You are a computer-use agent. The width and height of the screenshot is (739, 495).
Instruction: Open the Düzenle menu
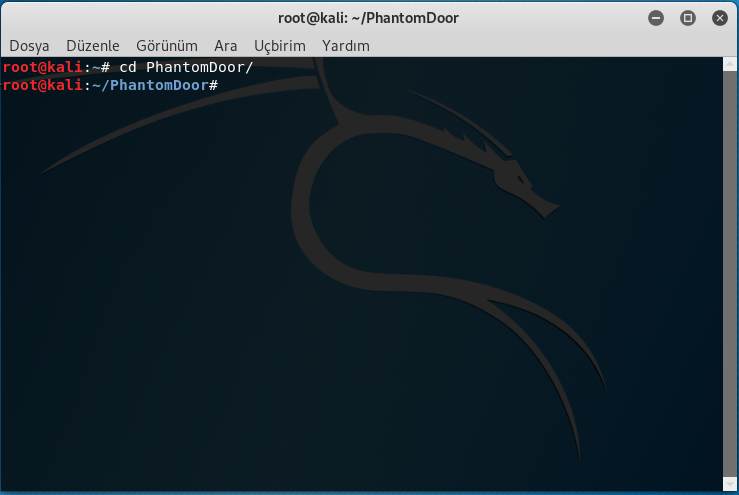tap(93, 46)
